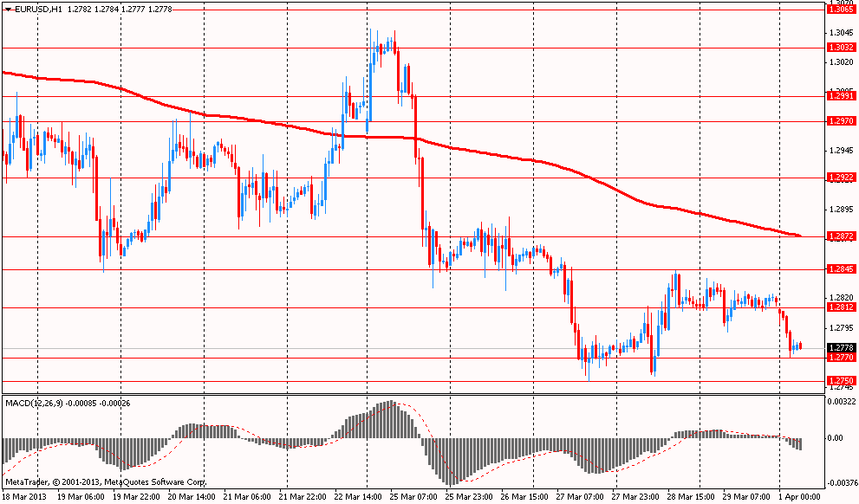
Task: Select the 18 Mar 2013 date label
Action: [x=23, y=497]
